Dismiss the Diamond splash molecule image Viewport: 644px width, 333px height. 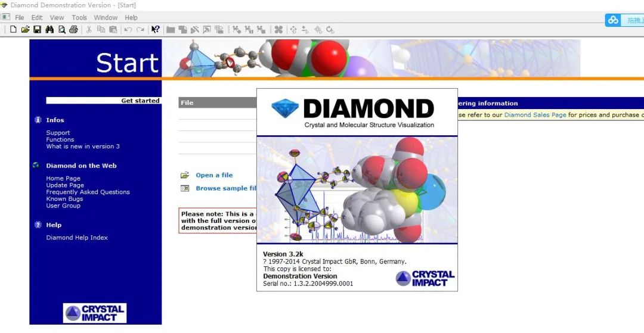click(x=357, y=190)
